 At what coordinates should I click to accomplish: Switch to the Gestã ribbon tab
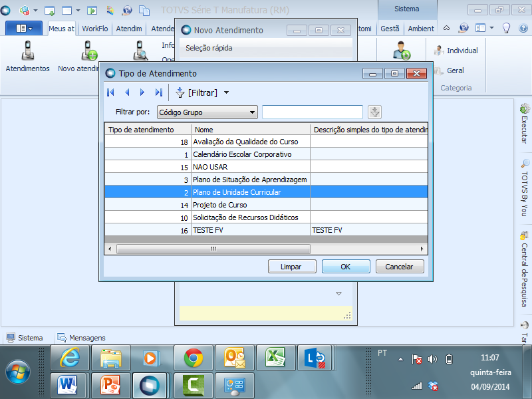coord(390,29)
